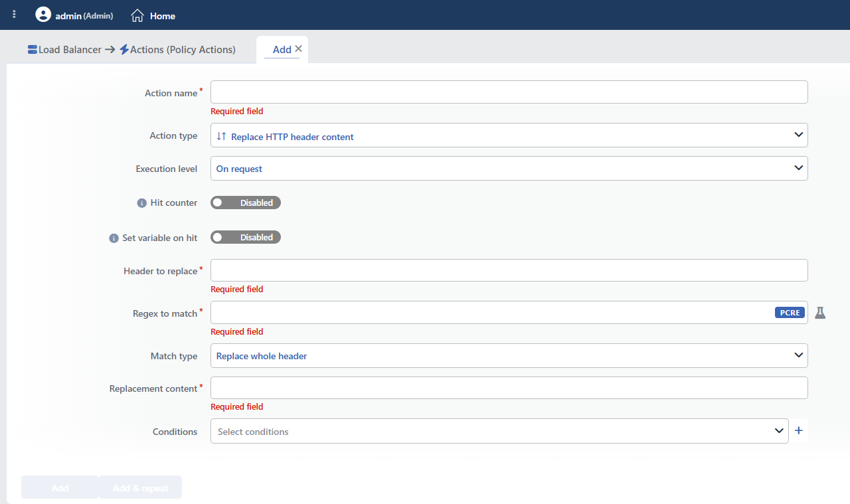Click the Home house icon

(x=137, y=15)
